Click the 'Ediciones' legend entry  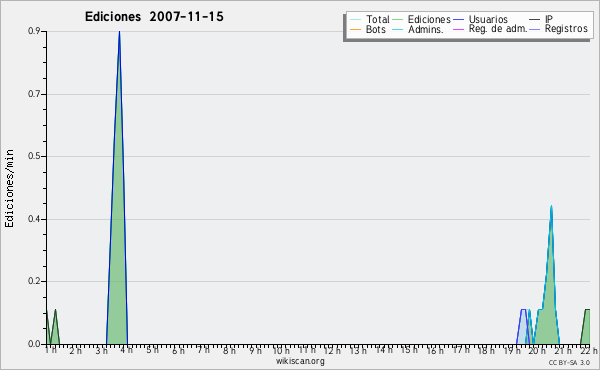point(422,19)
